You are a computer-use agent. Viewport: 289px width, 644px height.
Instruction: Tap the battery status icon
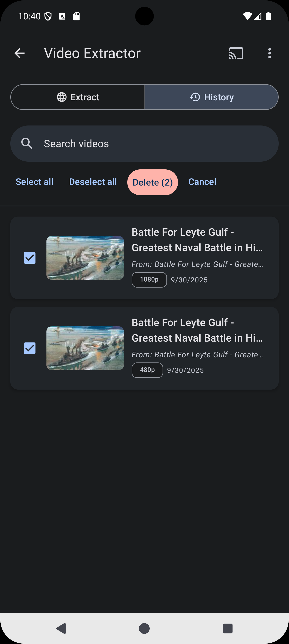269,16
